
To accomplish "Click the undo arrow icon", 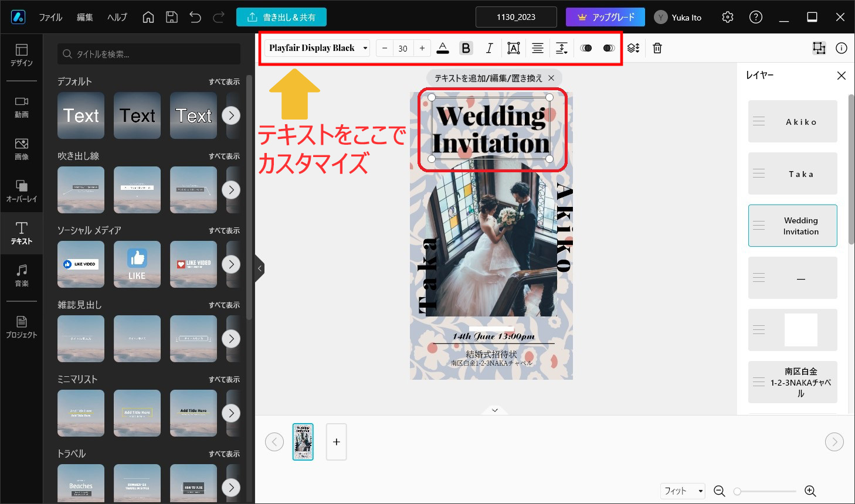I will point(195,17).
